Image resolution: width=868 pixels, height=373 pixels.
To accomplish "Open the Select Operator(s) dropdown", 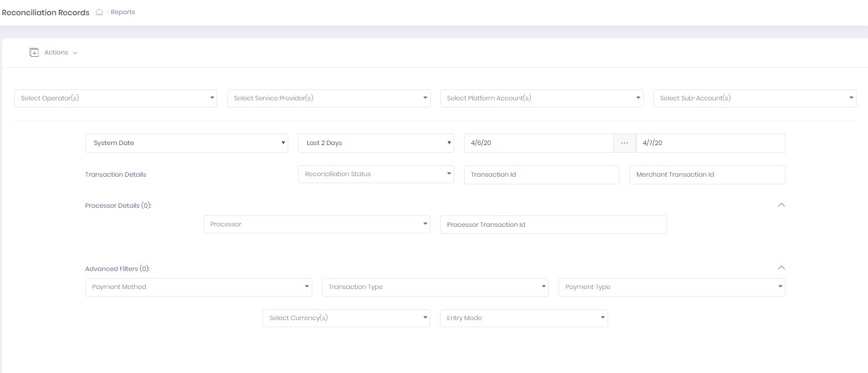I will point(115,98).
